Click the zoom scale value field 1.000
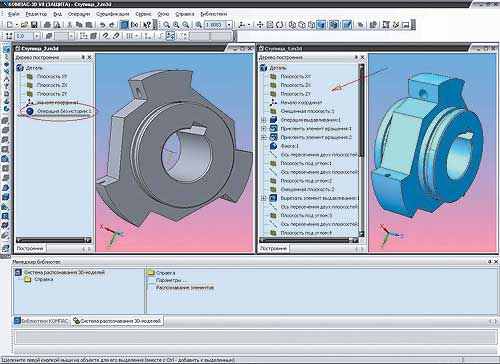This screenshot has height=364, width=500. pos(215,25)
